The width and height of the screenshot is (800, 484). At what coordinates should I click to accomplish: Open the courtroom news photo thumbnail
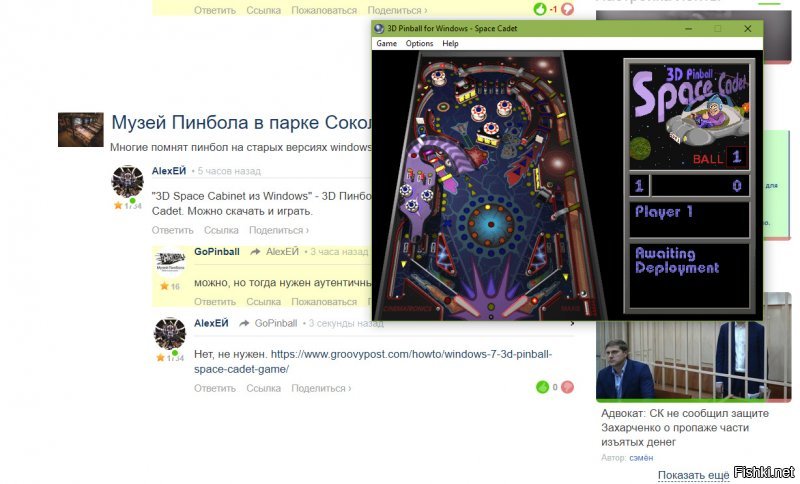point(693,347)
